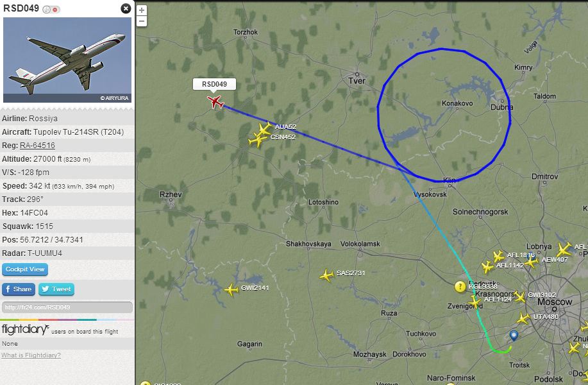Click the Tu-214 aircraft photo thumbnail
The width and height of the screenshot is (588, 385).
(67, 60)
